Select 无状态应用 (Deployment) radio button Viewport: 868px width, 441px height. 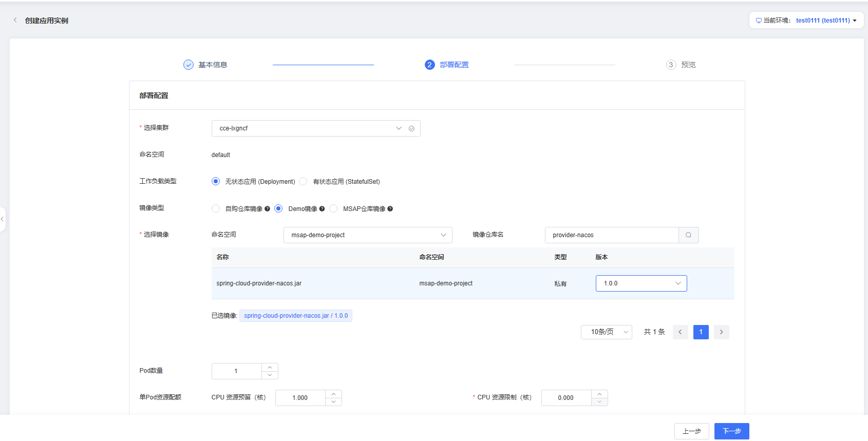pyautogui.click(x=216, y=181)
